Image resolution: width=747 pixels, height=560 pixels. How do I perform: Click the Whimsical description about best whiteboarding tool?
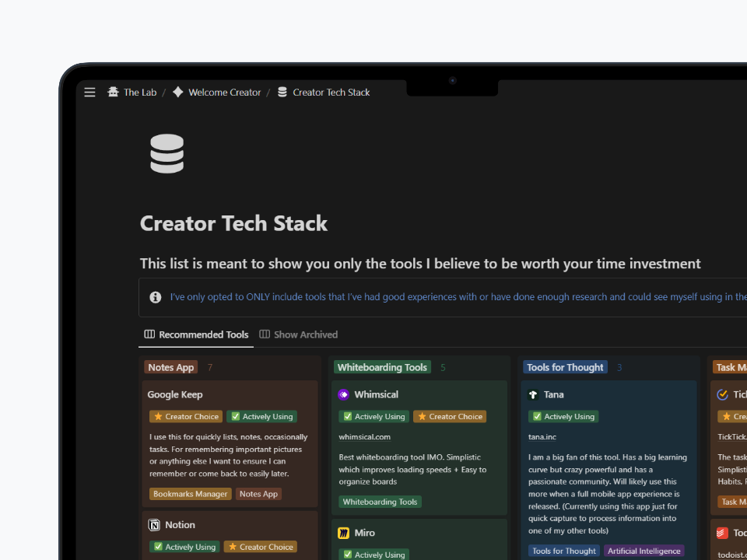(x=412, y=470)
